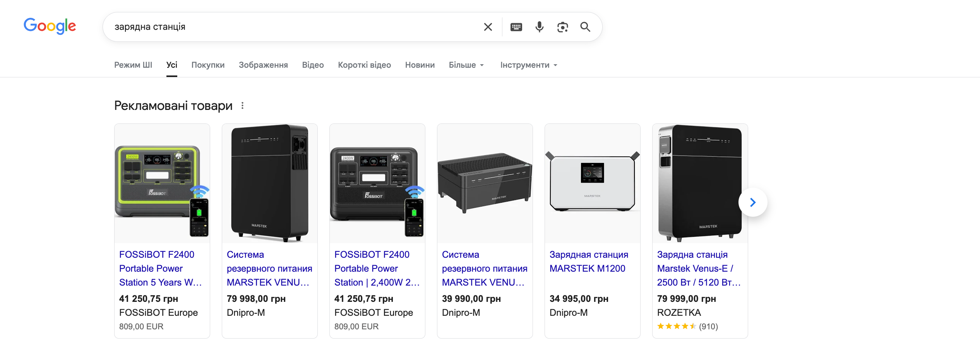Click the white MARSTEK M1200 product image
980x363 pixels.
point(593,183)
